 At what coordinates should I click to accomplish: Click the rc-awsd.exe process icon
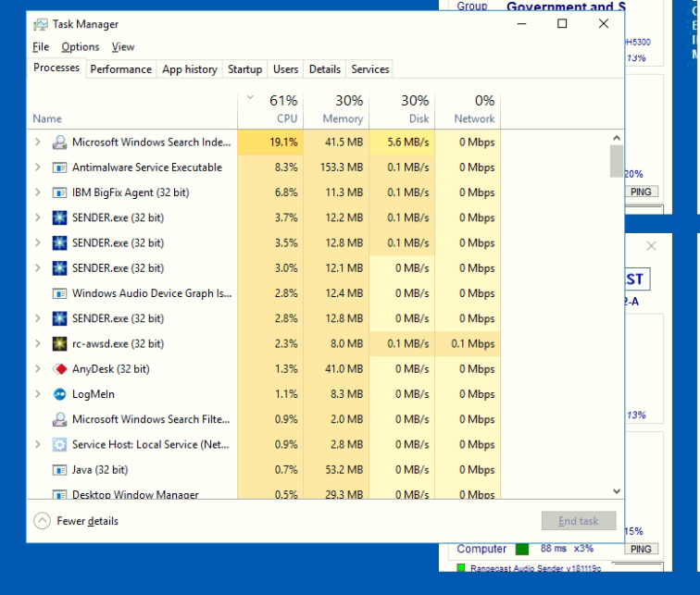point(59,344)
